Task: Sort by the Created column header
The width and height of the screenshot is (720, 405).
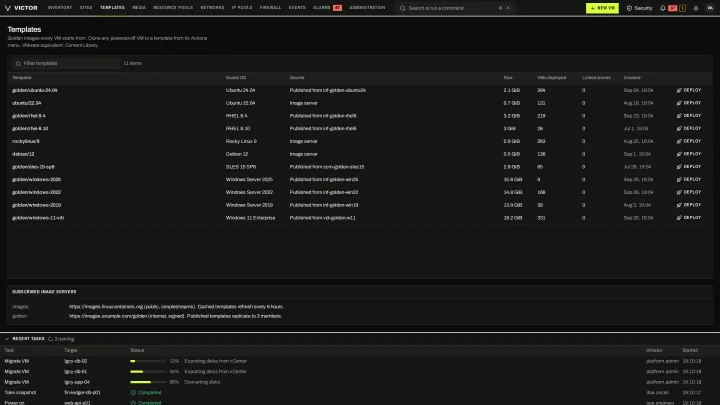Action: [x=632, y=78]
